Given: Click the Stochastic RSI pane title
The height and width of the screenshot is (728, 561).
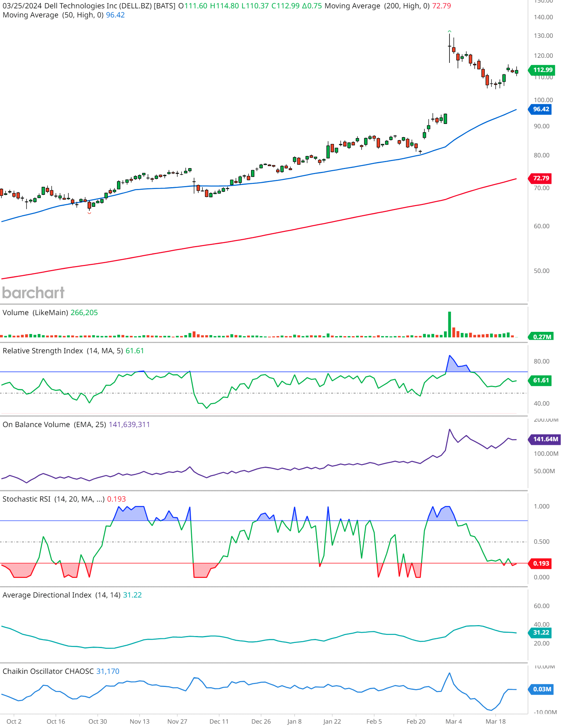Looking at the screenshot, I should point(53,499).
